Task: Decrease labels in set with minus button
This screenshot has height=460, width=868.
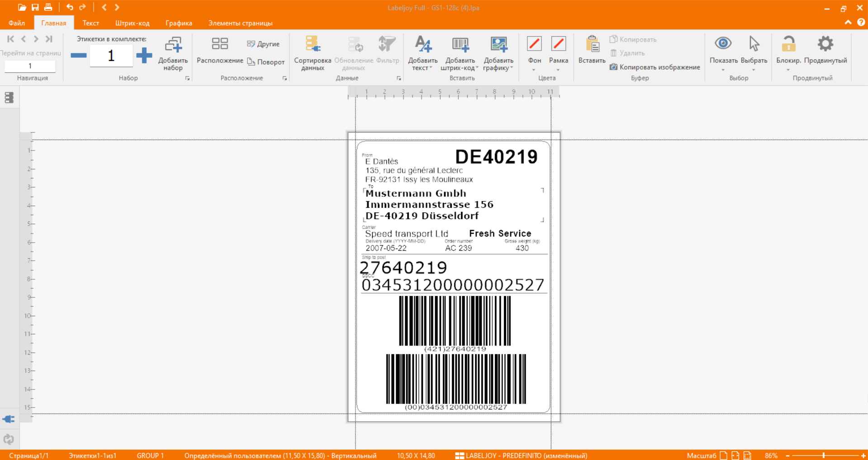Action: [x=79, y=56]
